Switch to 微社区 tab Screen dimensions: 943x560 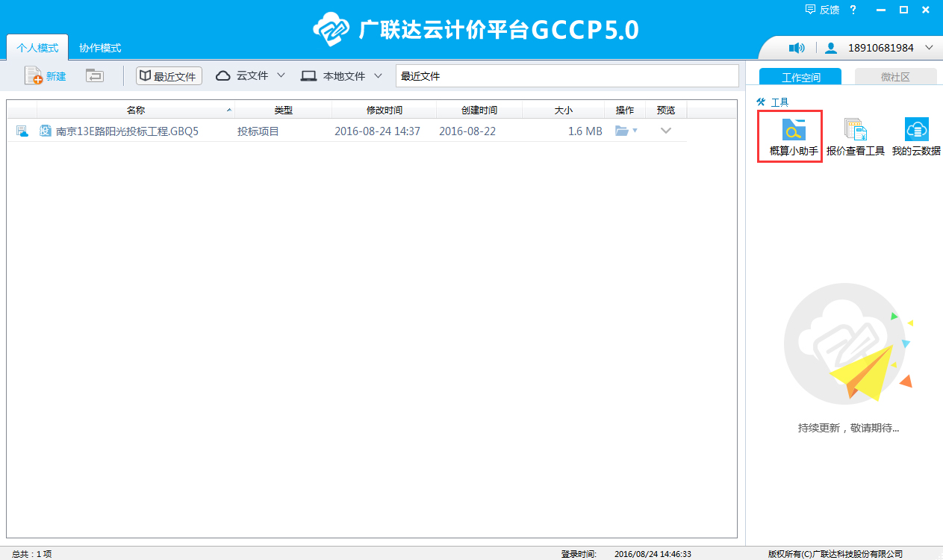point(895,77)
